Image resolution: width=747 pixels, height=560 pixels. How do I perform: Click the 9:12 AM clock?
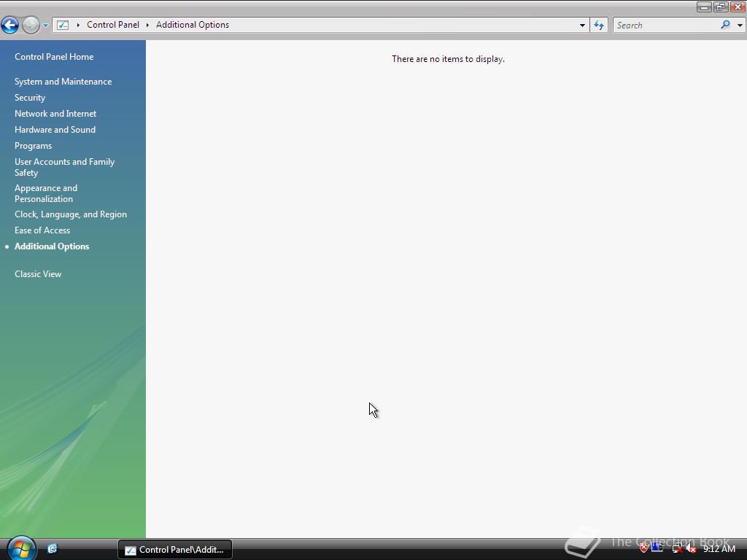719,549
